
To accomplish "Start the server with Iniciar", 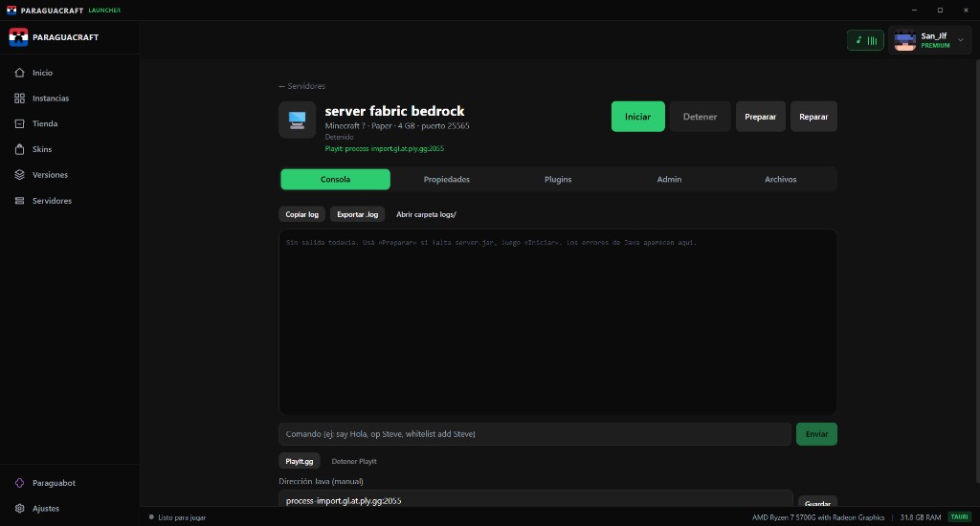I will [637, 117].
